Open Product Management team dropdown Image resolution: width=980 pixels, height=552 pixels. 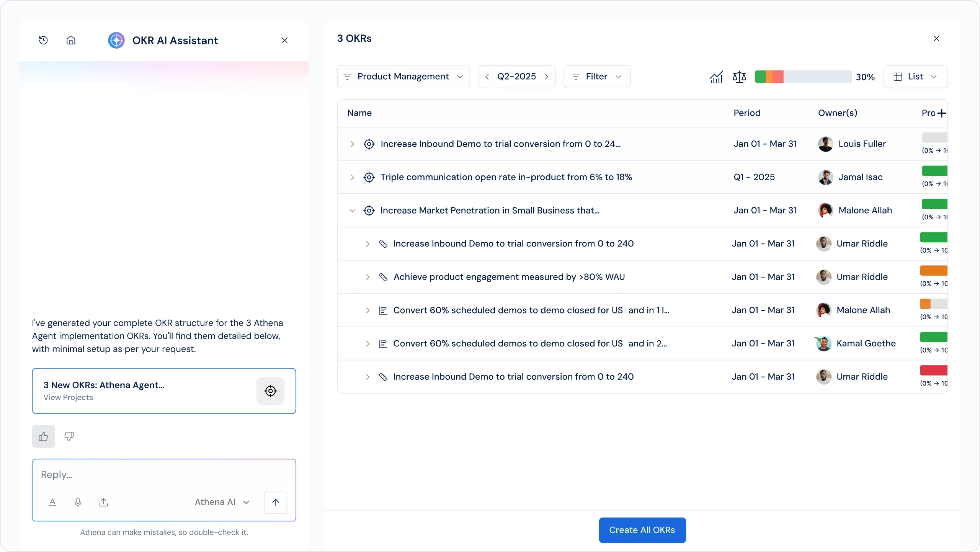[x=403, y=77]
